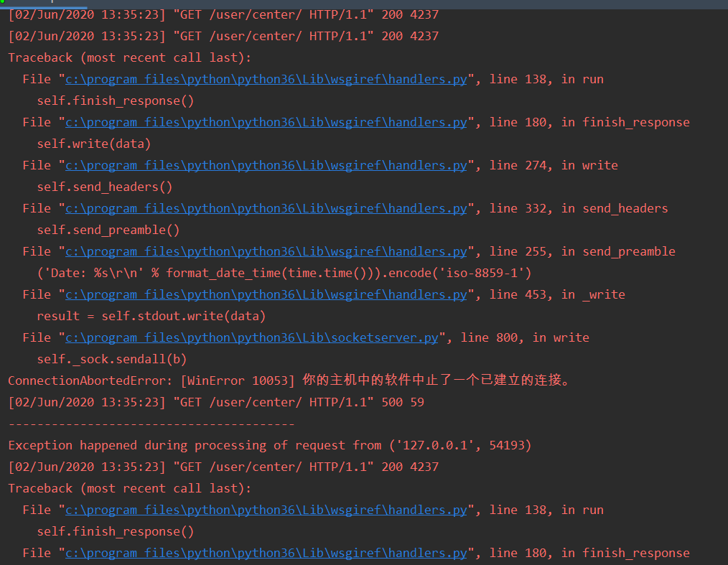Image resolution: width=728 pixels, height=565 pixels.
Task: Click the self.send_preamble() code line
Action: [108, 230]
